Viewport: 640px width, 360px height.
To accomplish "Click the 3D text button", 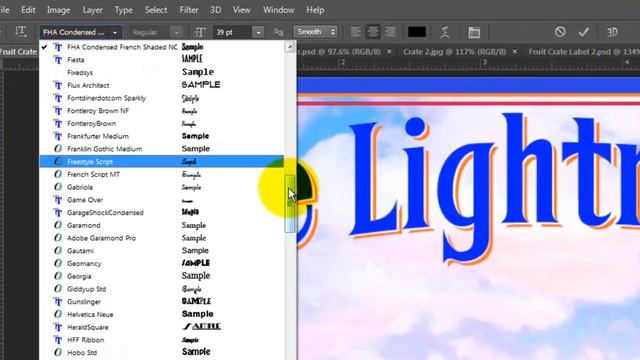I will [x=612, y=32].
